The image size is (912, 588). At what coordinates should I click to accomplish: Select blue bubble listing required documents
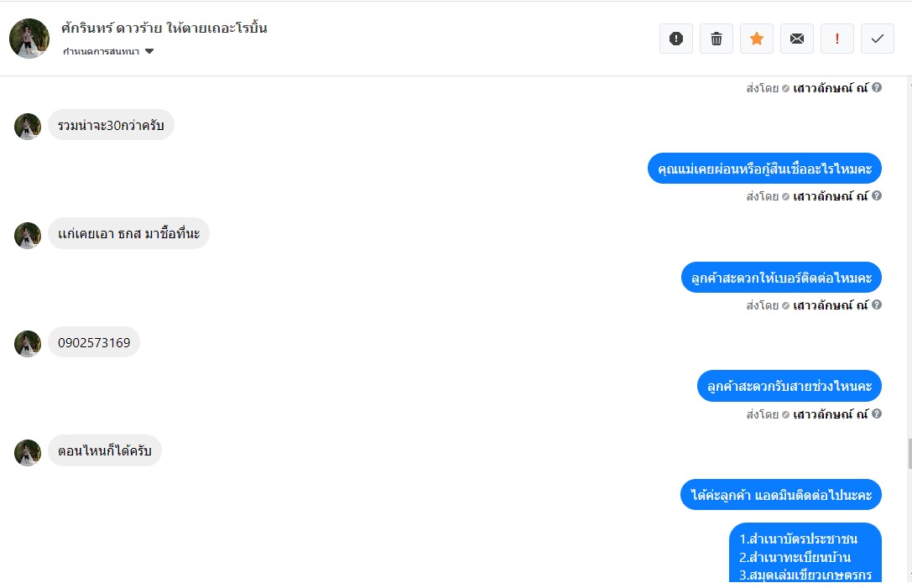coord(805,554)
